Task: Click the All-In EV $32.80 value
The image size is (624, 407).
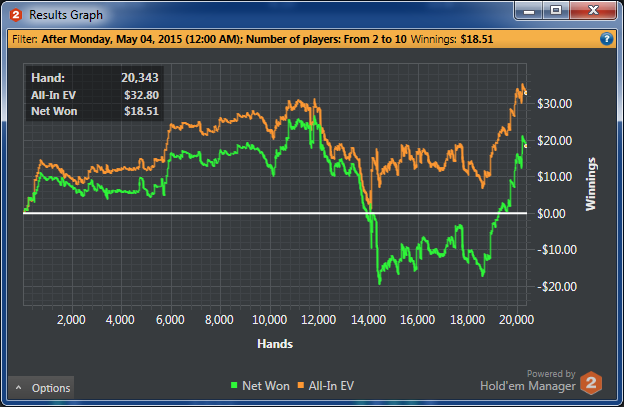Action: (141, 95)
